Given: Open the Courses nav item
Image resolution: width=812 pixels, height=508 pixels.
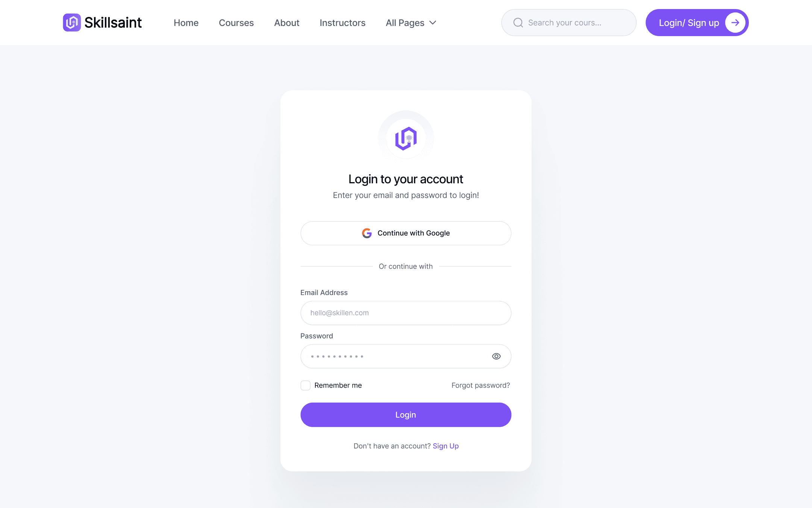Looking at the screenshot, I should [x=236, y=23].
